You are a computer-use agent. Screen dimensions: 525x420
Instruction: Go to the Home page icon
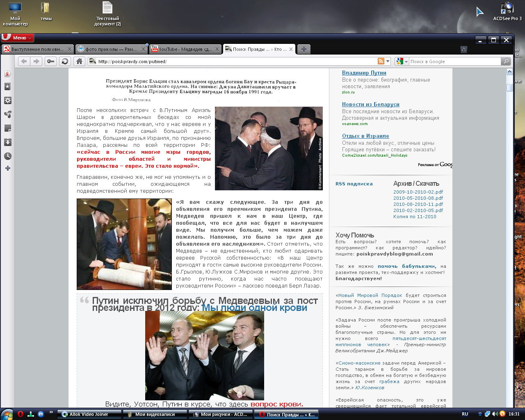point(80,62)
